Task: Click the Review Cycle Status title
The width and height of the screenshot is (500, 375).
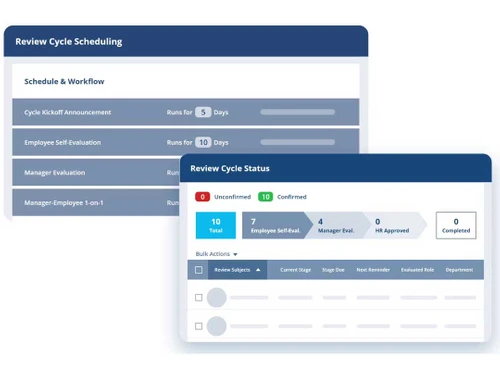Action: [x=230, y=168]
